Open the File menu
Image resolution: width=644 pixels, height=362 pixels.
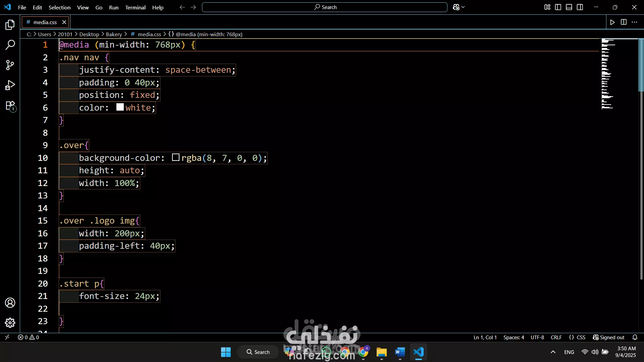click(22, 7)
